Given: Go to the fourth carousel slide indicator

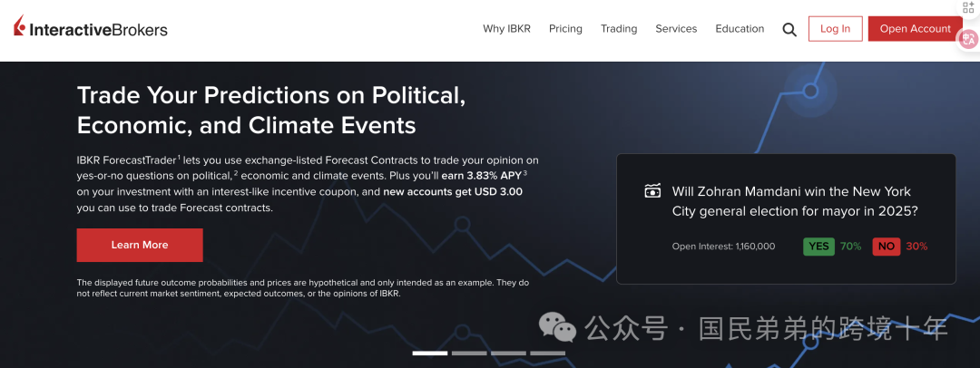Looking at the screenshot, I should (x=547, y=353).
